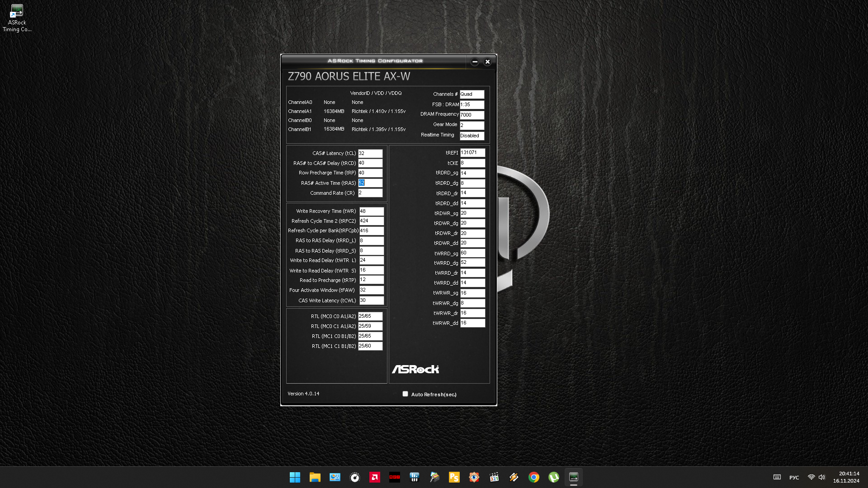
Task: Click the CAS# Latency (tCL) field
Action: 370,153
